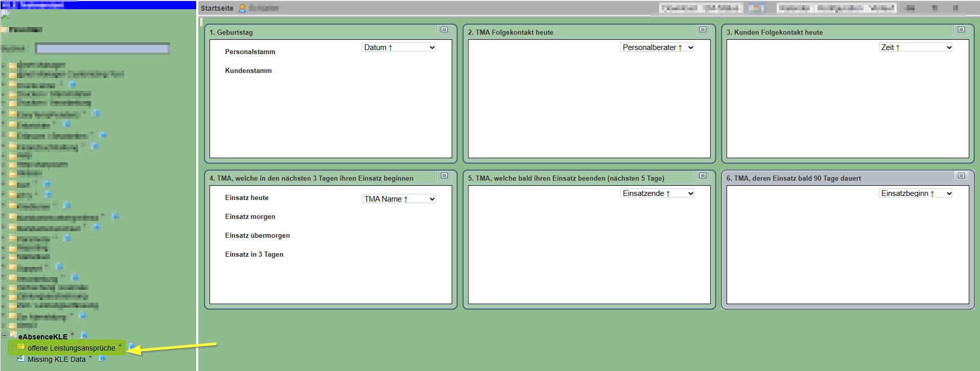This screenshot has height=371, width=980.
Task: Click notepad icon beside Missing KLE Data
Action: [x=102, y=359]
